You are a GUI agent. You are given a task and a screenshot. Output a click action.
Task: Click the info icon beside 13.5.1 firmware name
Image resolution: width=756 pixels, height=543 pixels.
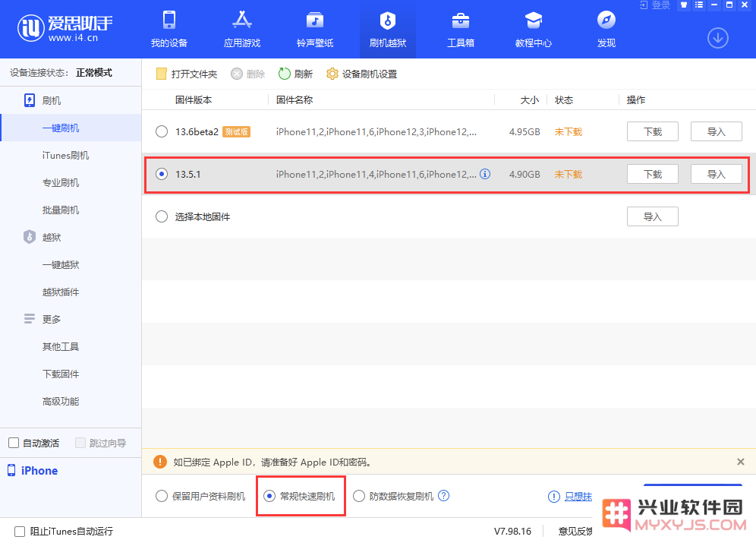tap(485, 174)
